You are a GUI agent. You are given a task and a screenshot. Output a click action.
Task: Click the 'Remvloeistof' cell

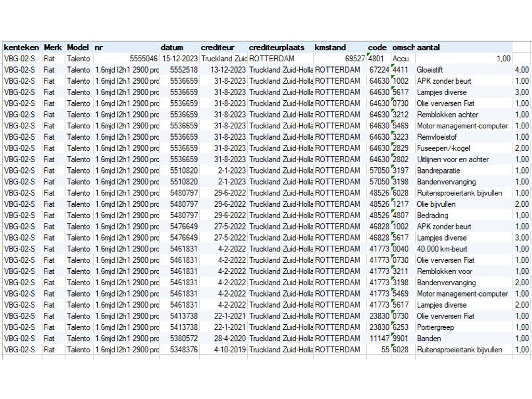[x=463, y=137]
